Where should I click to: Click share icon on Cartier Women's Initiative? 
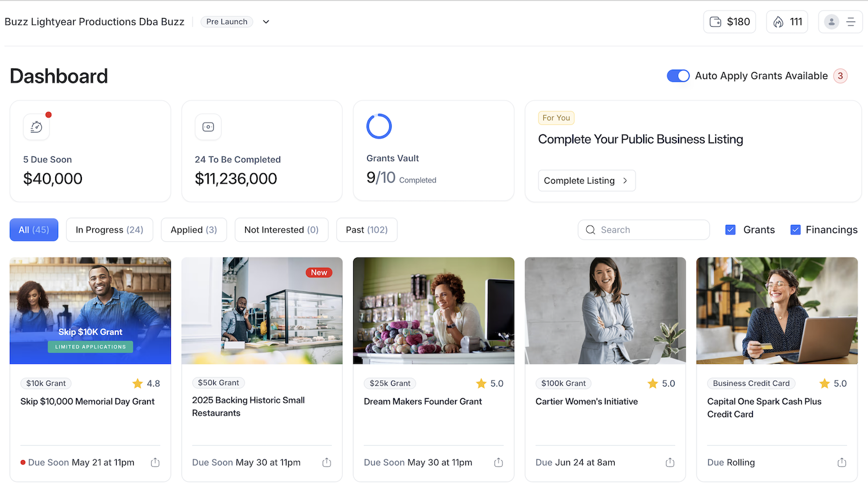click(670, 463)
